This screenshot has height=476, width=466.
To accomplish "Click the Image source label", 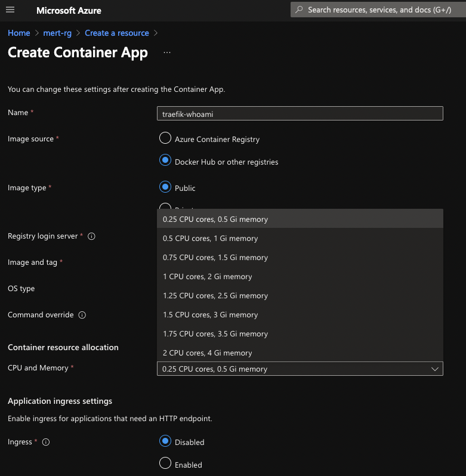I will (30, 139).
